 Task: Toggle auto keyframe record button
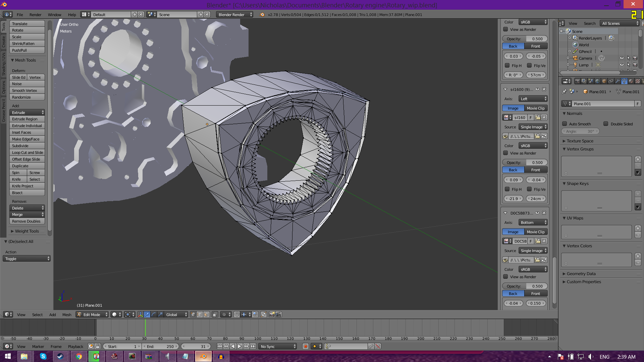[x=305, y=346]
